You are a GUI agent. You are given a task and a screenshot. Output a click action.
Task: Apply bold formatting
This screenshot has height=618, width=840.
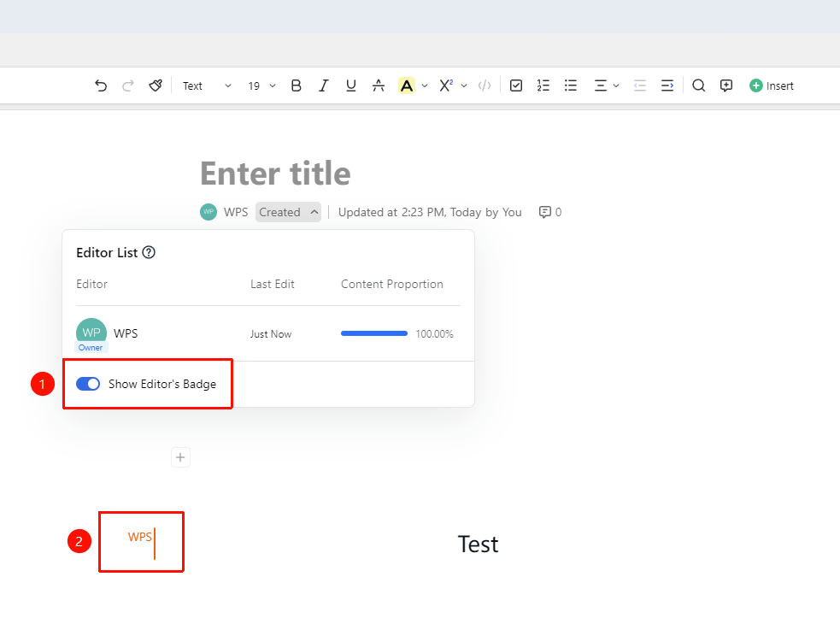pos(297,85)
